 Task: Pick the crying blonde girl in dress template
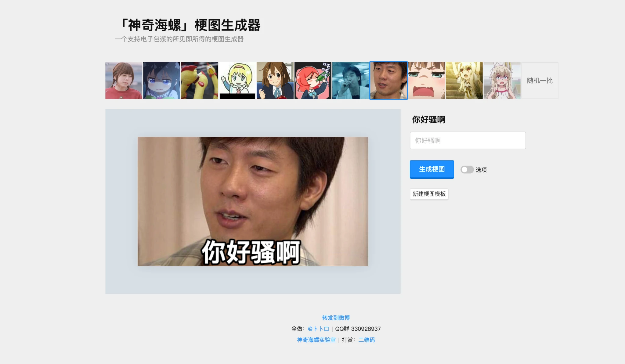(502, 81)
